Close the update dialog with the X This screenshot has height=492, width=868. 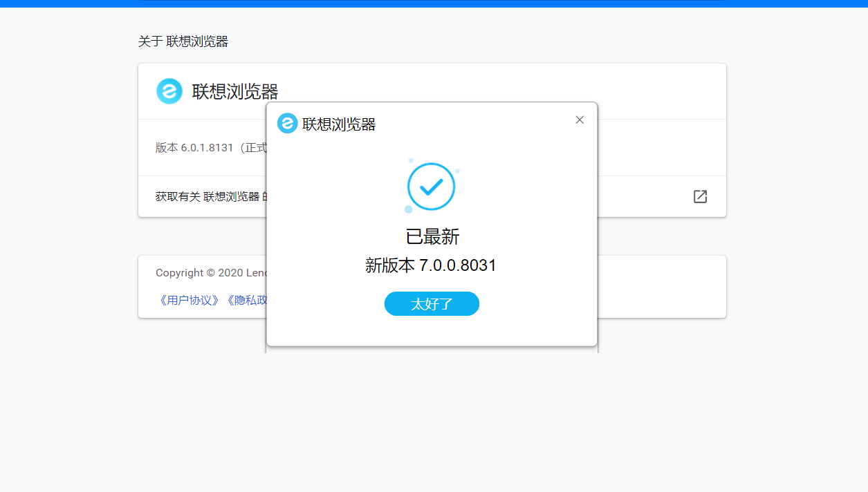[x=580, y=120]
